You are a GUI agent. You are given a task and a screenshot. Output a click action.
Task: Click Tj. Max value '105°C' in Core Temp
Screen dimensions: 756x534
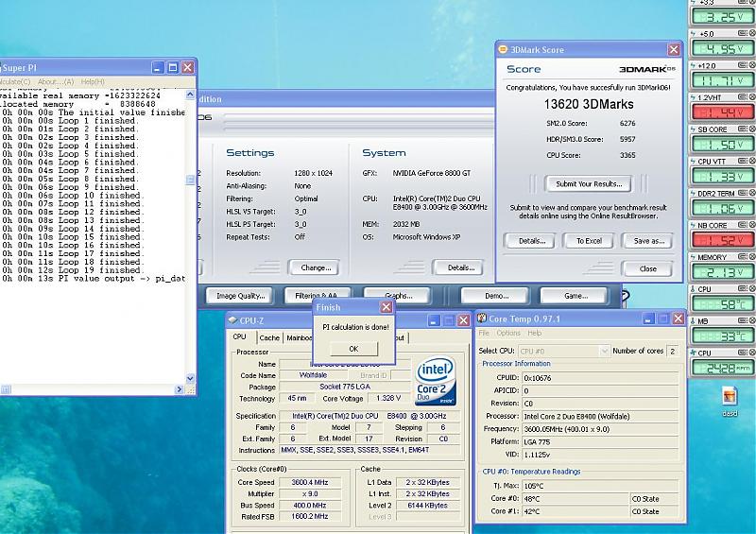pyautogui.click(x=600, y=486)
